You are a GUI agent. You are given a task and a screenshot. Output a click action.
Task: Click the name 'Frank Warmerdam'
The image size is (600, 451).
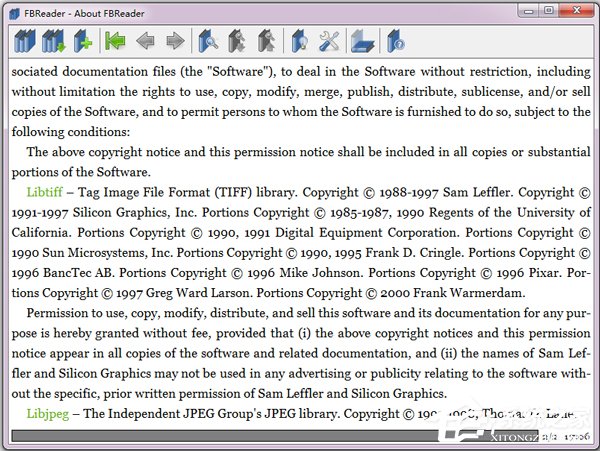click(468, 293)
